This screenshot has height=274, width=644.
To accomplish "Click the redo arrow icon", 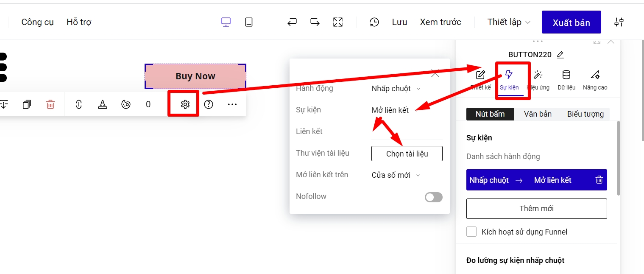I will (315, 22).
